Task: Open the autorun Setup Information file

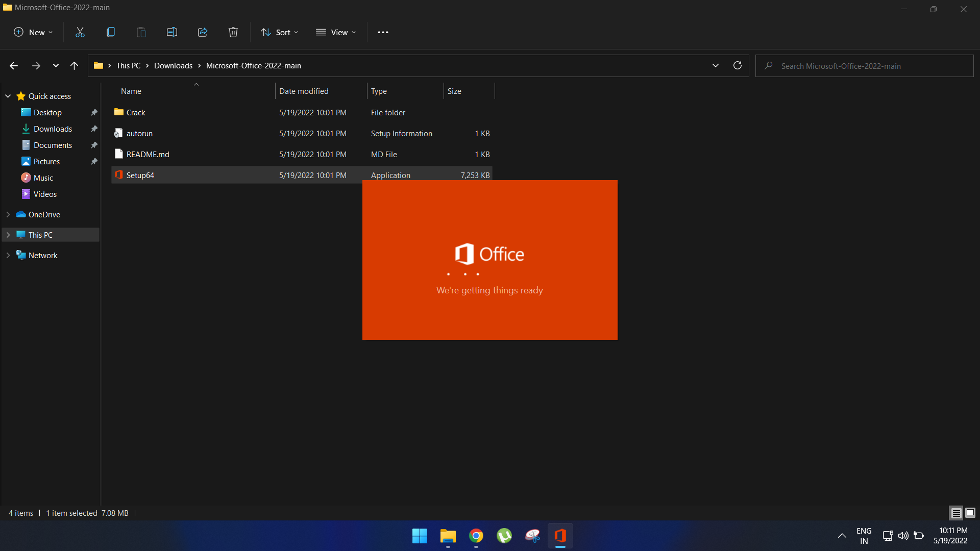Action: pyautogui.click(x=139, y=133)
